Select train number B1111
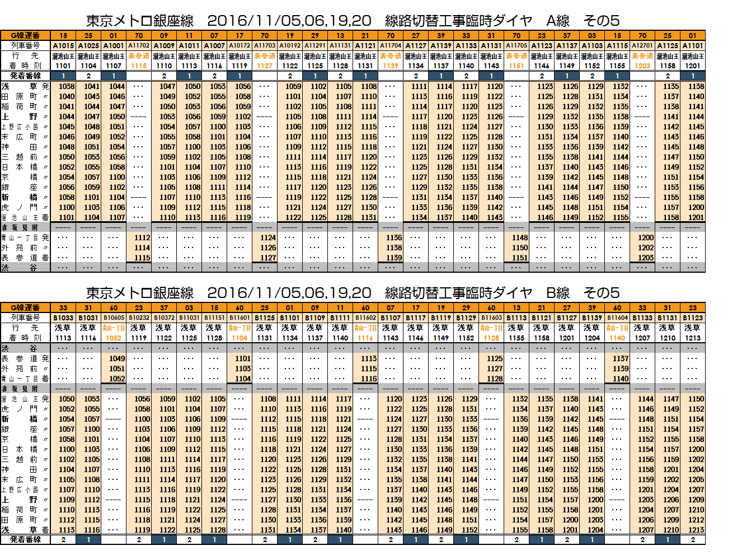Viewport: 756px width, 555px height. pos(340,318)
